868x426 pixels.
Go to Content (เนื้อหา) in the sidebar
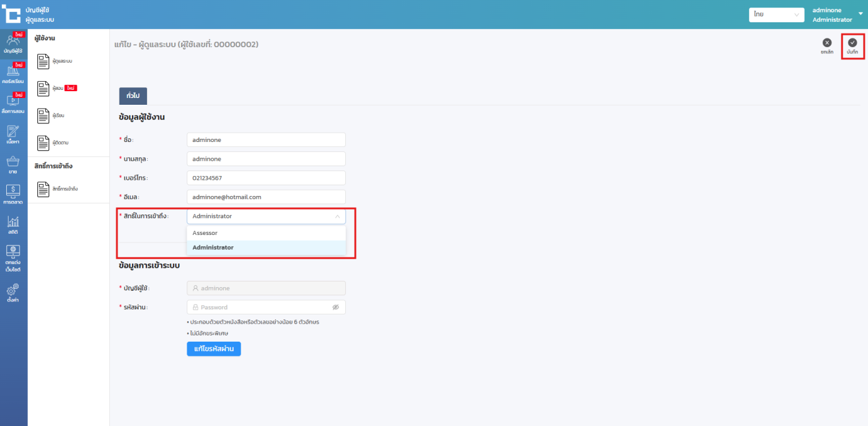(x=13, y=134)
